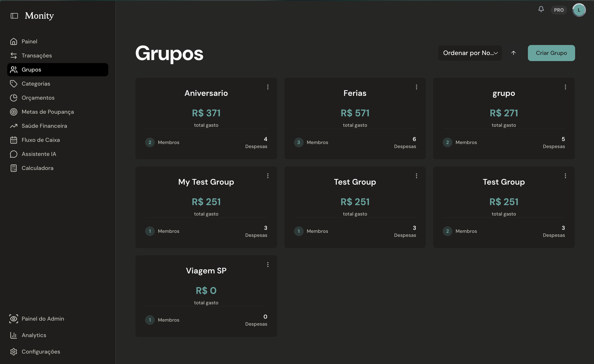Open the user avatar profile menu
The image size is (594, 364).
[x=579, y=10]
